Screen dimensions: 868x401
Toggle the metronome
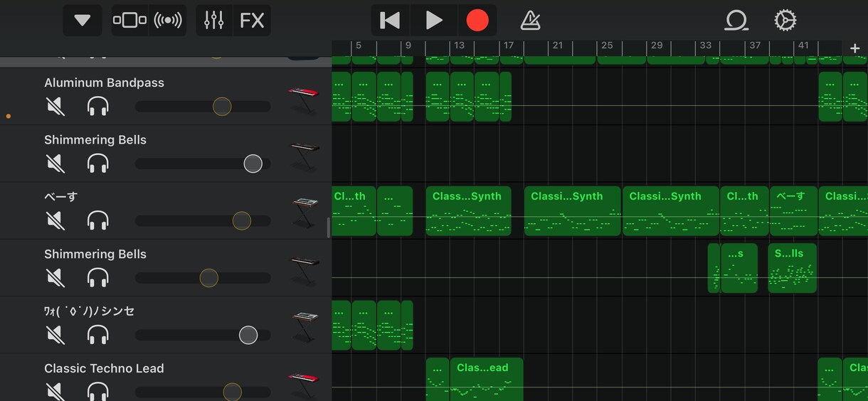(x=530, y=20)
